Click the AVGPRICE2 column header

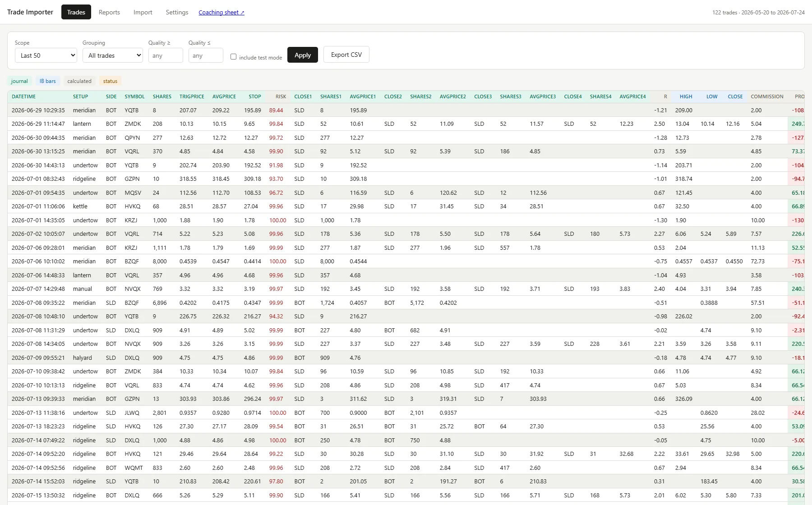pyautogui.click(x=452, y=96)
